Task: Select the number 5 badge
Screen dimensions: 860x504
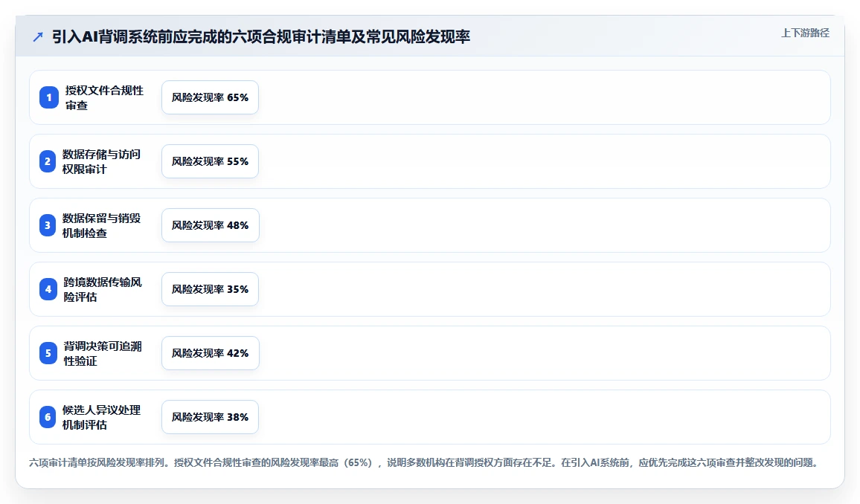Action: [x=48, y=353]
